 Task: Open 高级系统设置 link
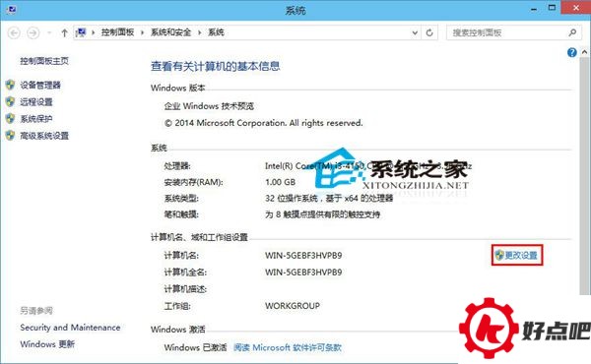tap(44, 136)
